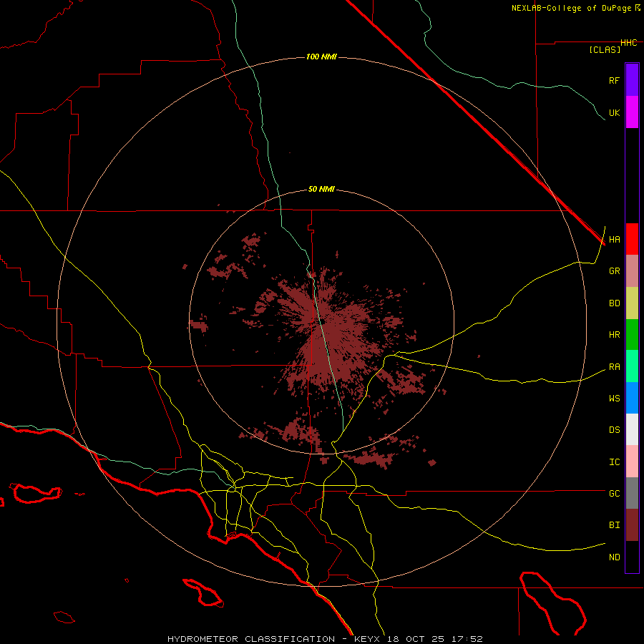Click the UK legend label
The width and height of the screenshot is (644, 644).
click(614, 112)
